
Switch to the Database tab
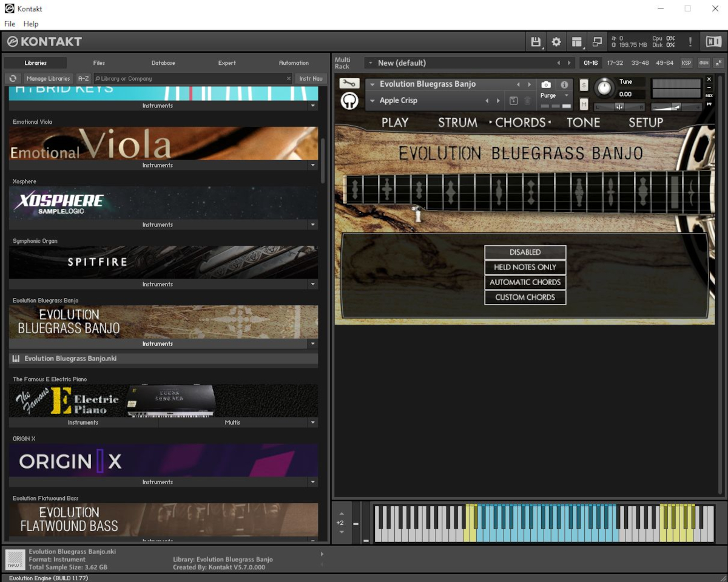[163, 63]
